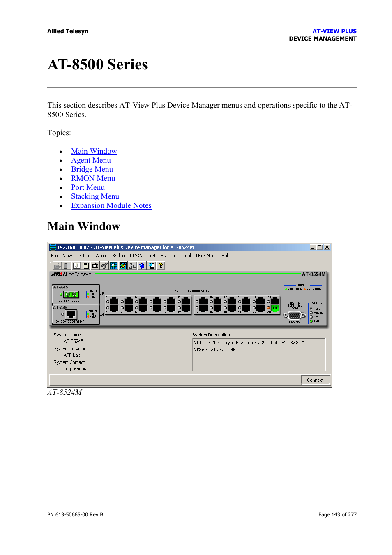Click the RESET status button
The image size is (392, 555).
pos(311,309)
